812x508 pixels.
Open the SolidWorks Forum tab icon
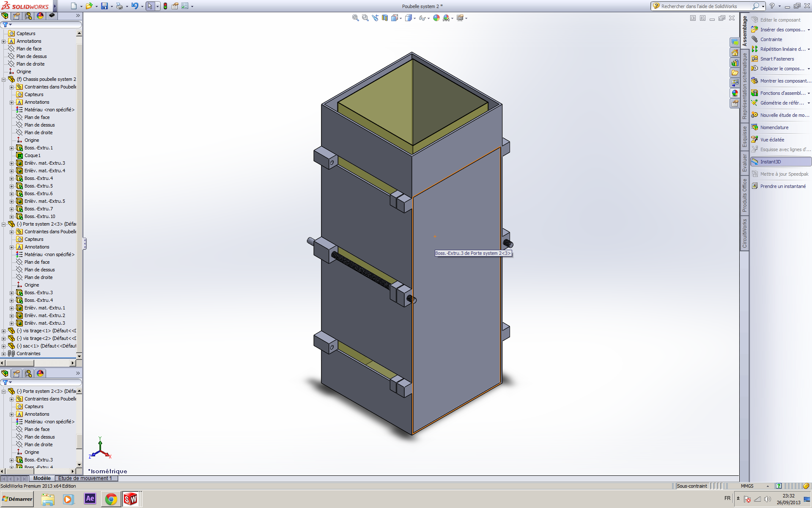coord(735,42)
